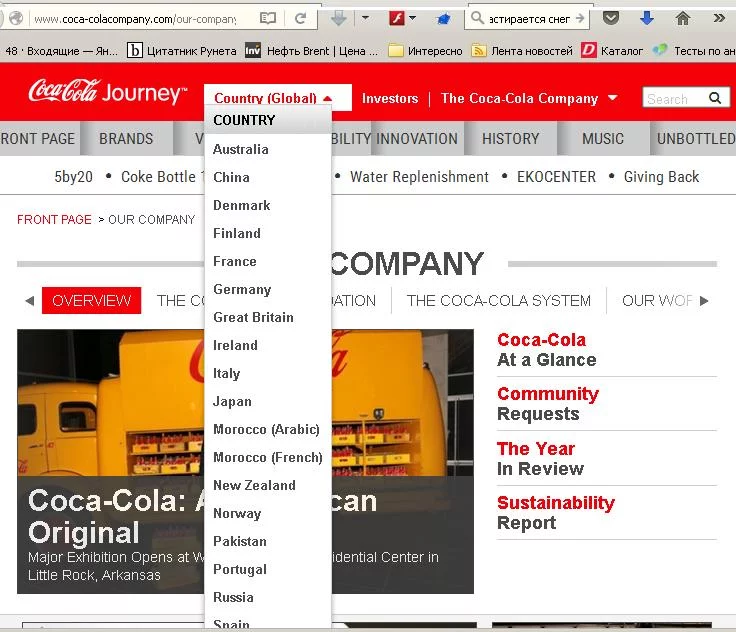Click the magnifier icon in browser search box
The image size is (736, 632).
(x=477, y=18)
